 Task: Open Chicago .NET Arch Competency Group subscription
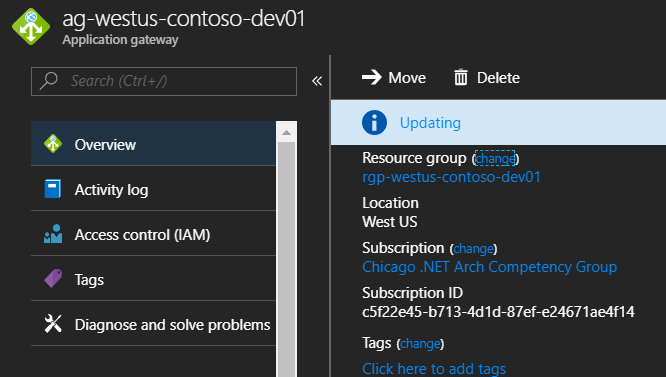click(489, 267)
